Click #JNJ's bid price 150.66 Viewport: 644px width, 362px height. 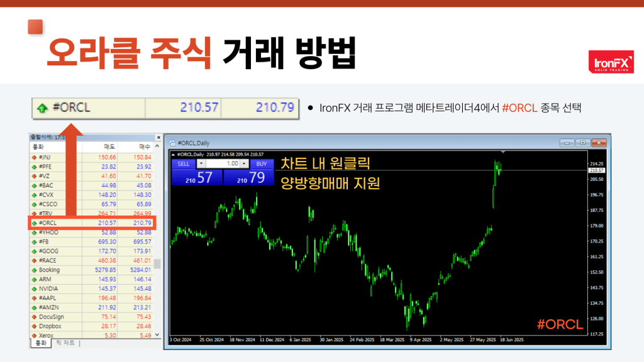coord(107,158)
